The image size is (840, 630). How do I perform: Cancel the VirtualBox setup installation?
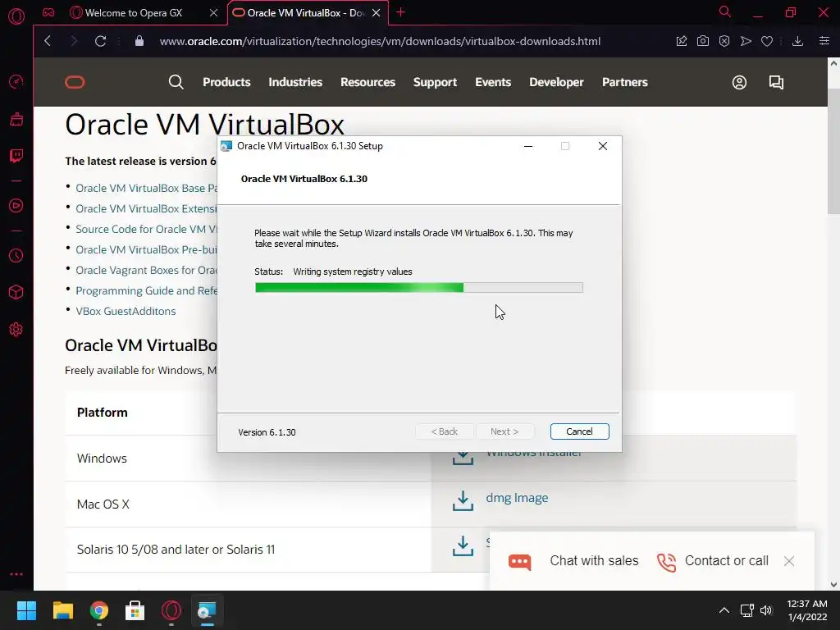579,431
